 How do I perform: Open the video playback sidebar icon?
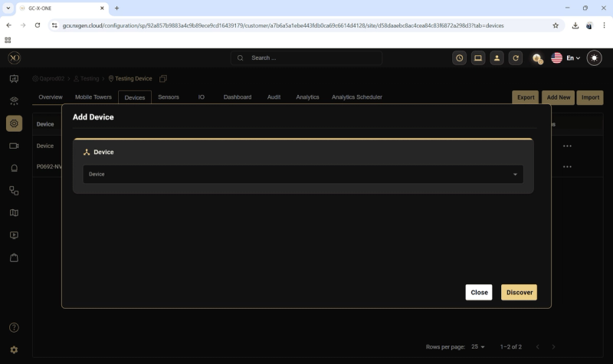[14, 235]
